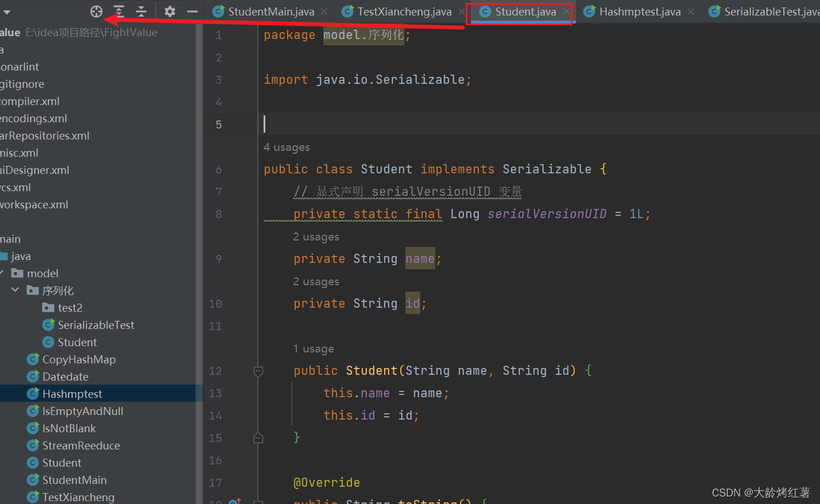
Task: Click 'this.id' in constructor body
Action: click(x=349, y=416)
